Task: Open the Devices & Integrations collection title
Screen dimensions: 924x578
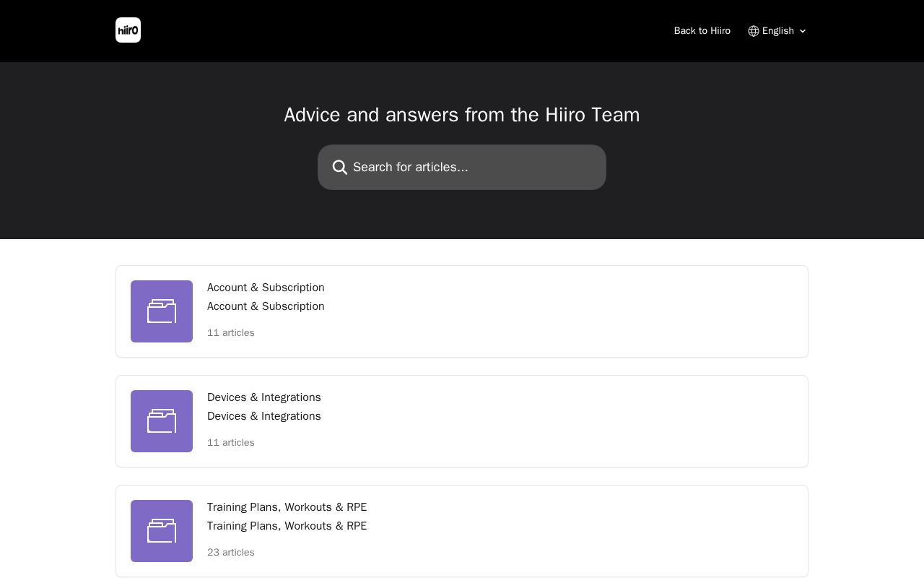Action: [x=264, y=397]
